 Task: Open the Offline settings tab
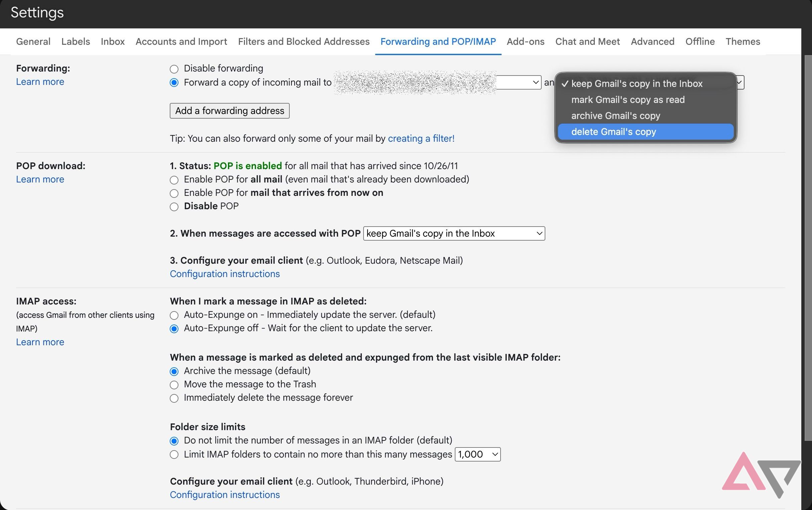(700, 41)
